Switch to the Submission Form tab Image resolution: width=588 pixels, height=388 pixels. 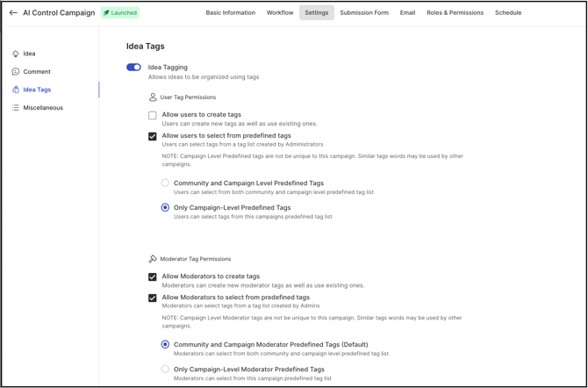point(364,13)
